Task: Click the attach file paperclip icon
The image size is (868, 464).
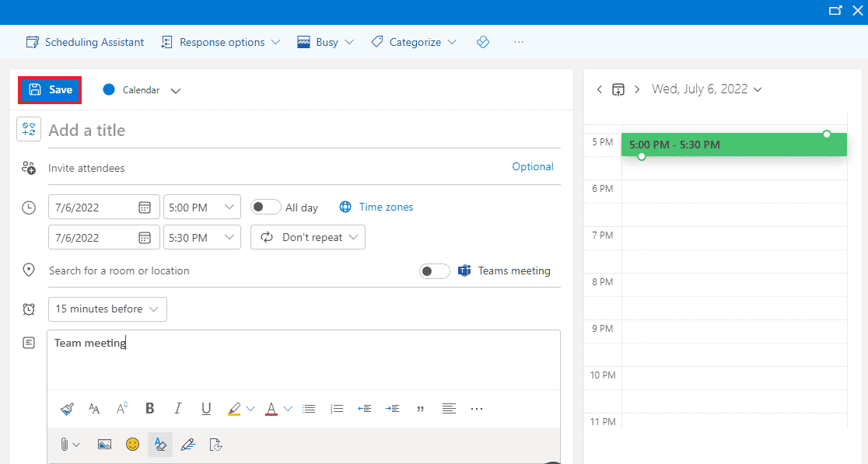Action: pyautogui.click(x=65, y=444)
